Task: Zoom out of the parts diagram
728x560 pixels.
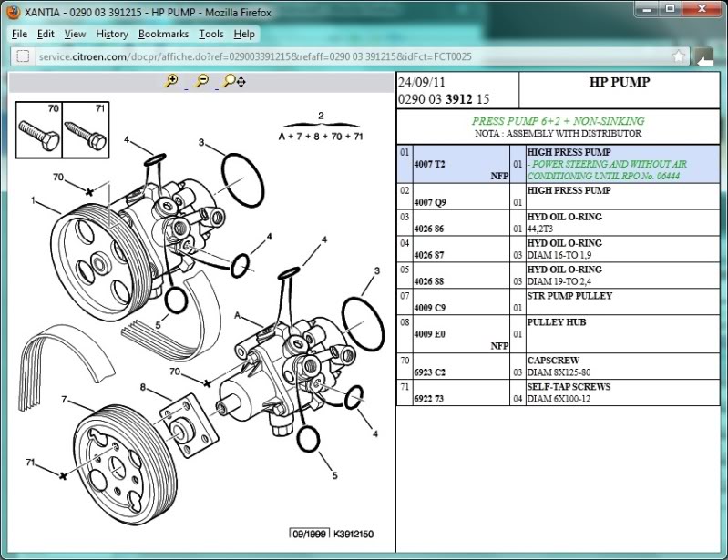Action: pyautogui.click(x=202, y=81)
